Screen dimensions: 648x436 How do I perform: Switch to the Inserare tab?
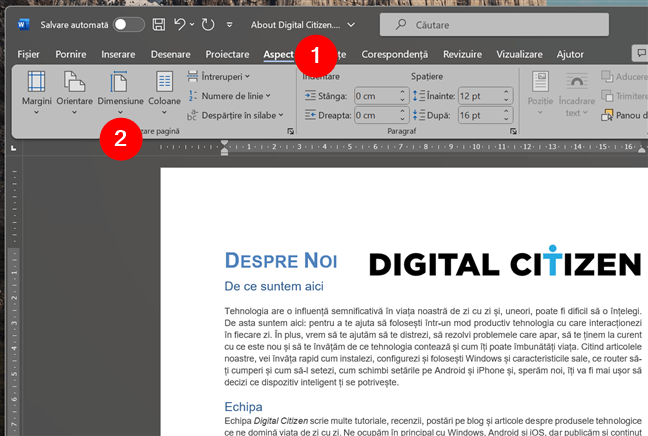(x=118, y=55)
